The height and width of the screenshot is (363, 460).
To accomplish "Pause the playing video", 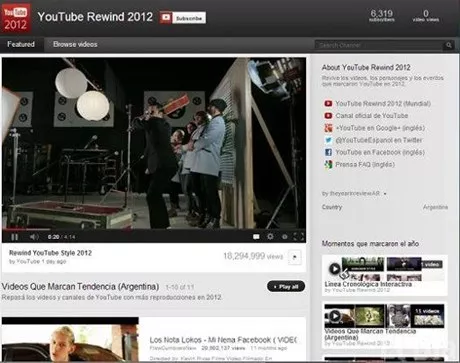I will 15,237.
